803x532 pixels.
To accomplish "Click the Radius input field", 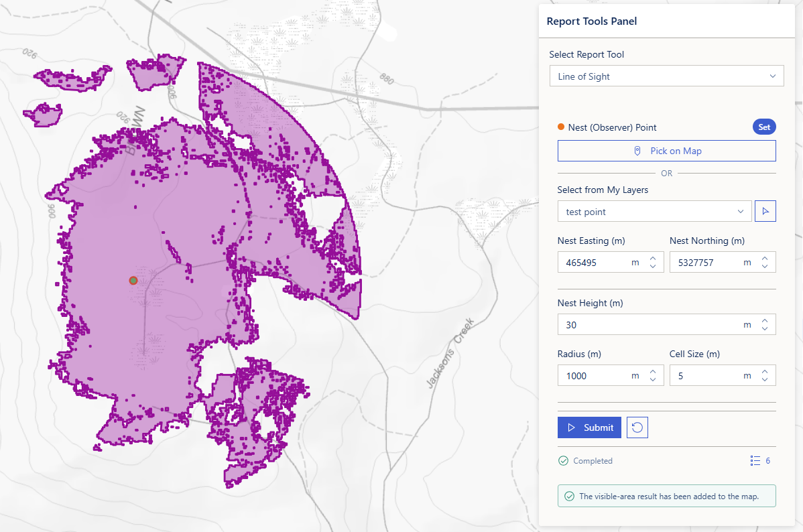I will click(x=611, y=375).
